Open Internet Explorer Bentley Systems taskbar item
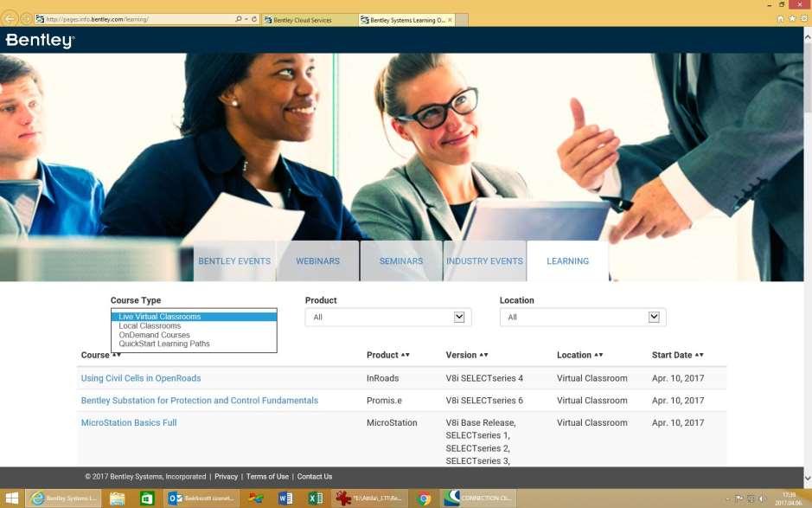Image resolution: width=812 pixels, height=508 pixels. pos(65,498)
